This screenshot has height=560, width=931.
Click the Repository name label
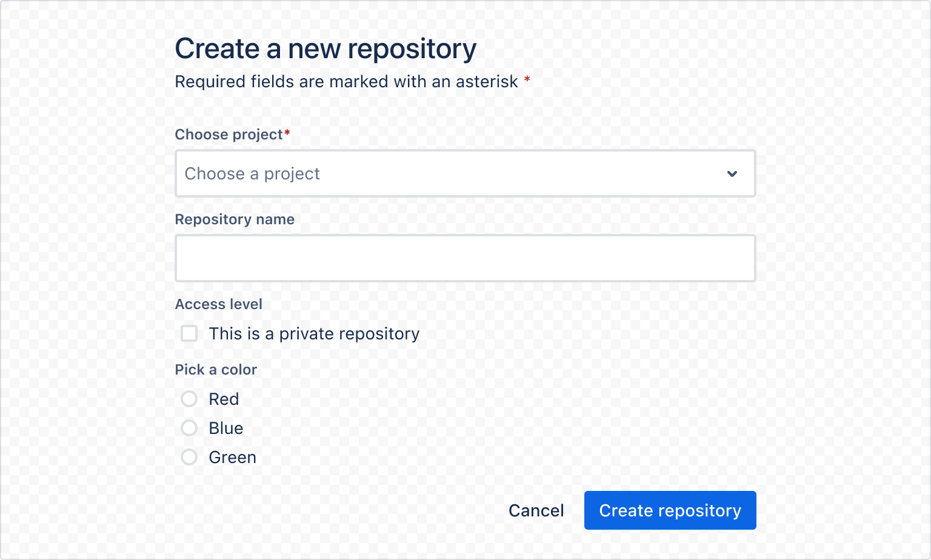pos(235,219)
